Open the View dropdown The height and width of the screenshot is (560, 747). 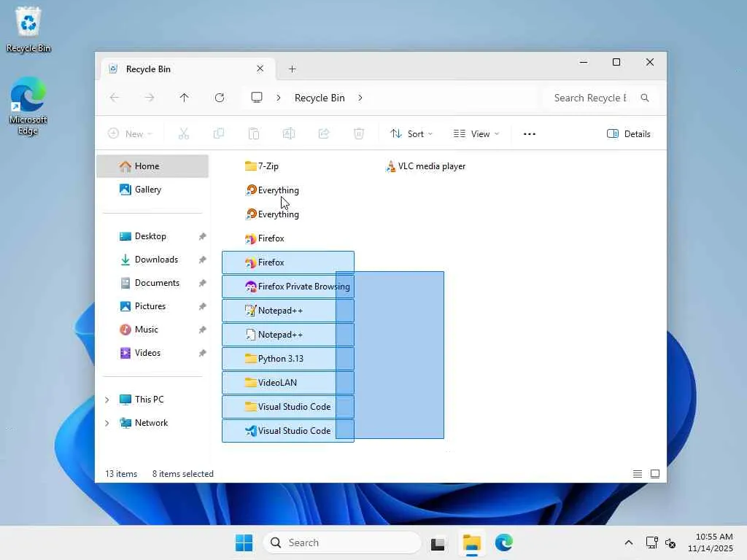click(476, 134)
